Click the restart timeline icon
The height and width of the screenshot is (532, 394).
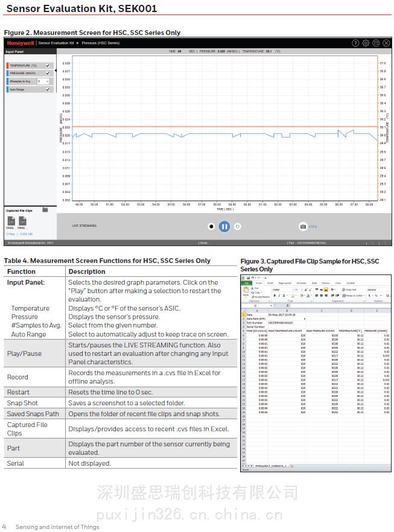[x=238, y=226]
